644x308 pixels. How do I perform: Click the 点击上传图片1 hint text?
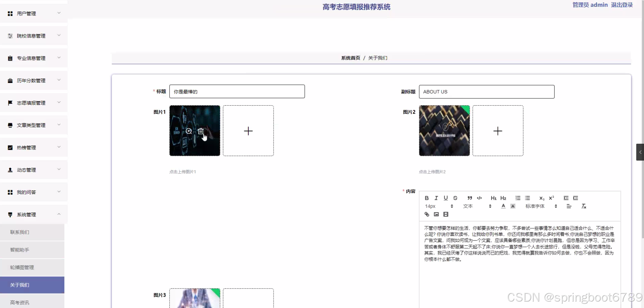pos(183,172)
